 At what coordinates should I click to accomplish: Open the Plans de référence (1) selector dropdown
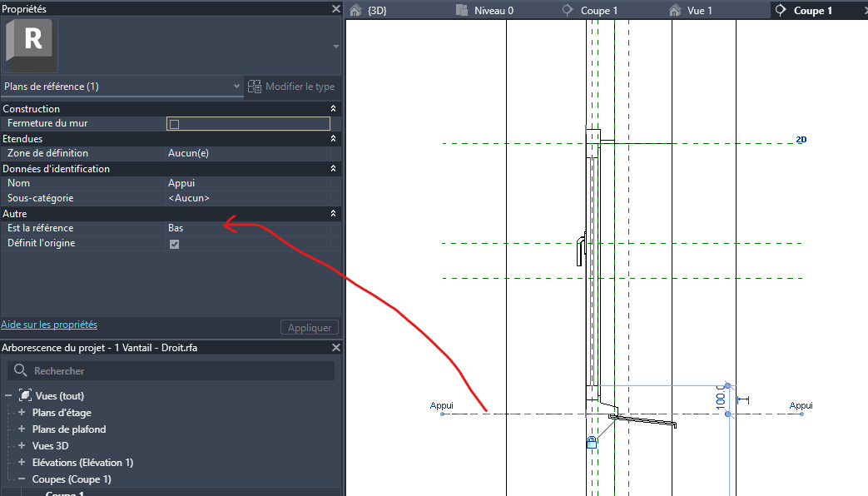click(236, 86)
